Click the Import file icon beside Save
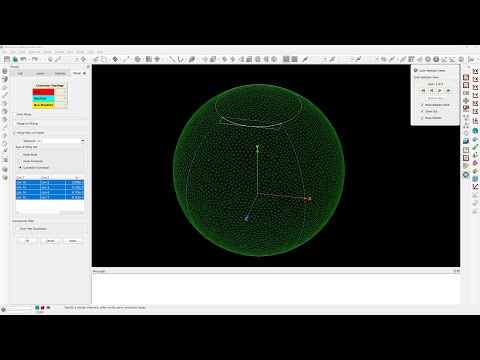The image size is (480, 360). (x=15, y=59)
